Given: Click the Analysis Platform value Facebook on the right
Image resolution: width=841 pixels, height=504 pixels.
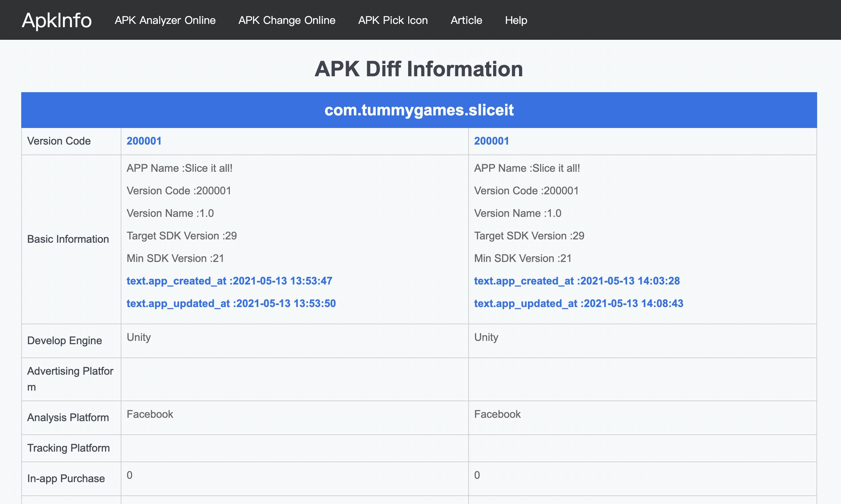Looking at the screenshot, I should click(x=497, y=414).
